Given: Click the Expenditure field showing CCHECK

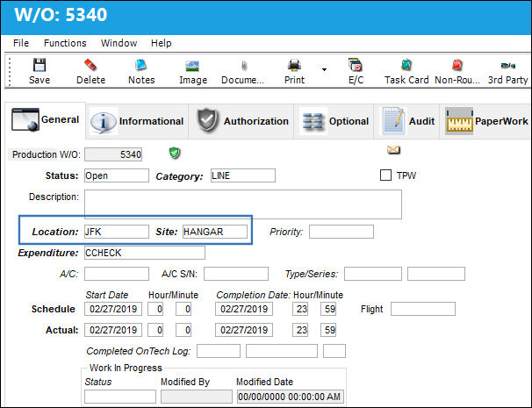Looking at the screenshot, I should coord(145,253).
